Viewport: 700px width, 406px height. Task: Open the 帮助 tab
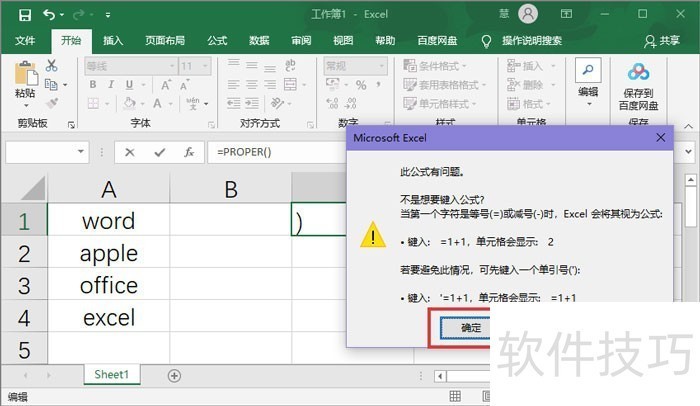(x=385, y=41)
